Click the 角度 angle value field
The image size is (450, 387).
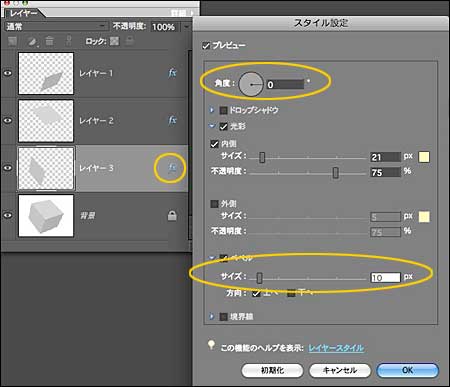[285, 84]
